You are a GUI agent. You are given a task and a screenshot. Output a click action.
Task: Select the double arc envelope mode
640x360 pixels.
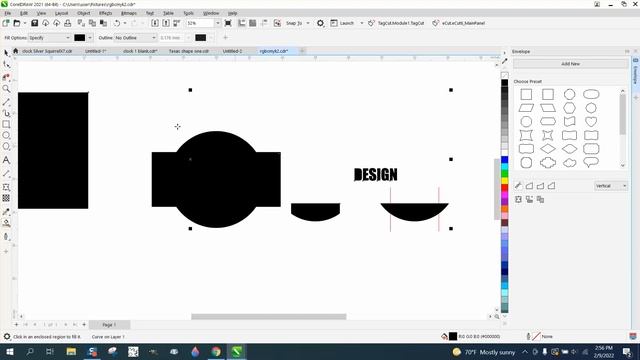tap(551, 186)
